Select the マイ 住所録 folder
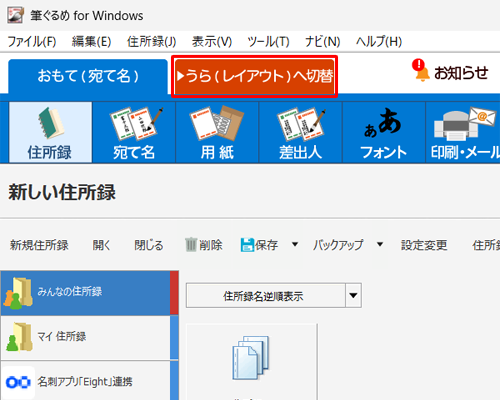The width and height of the screenshot is (500, 400). click(89, 338)
